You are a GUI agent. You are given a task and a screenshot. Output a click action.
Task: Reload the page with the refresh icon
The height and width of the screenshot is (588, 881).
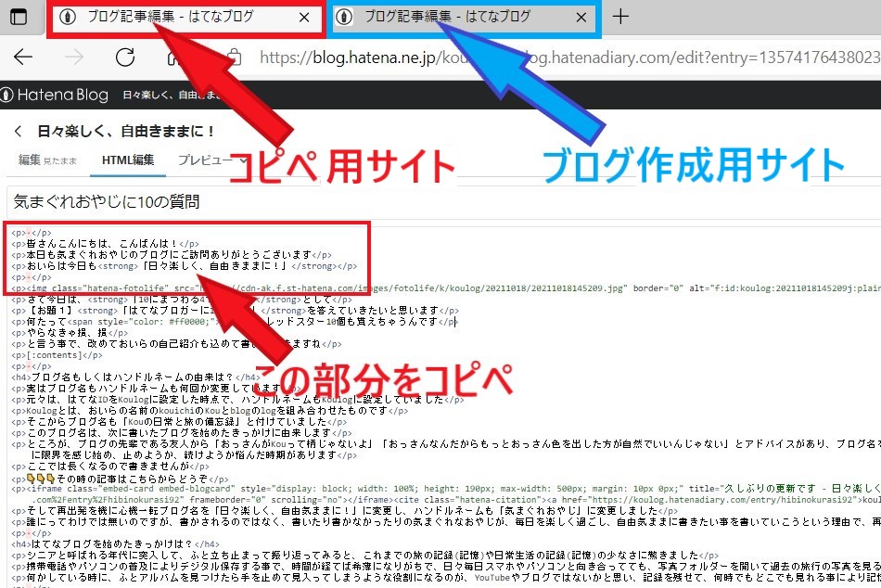tap(125, 57)
